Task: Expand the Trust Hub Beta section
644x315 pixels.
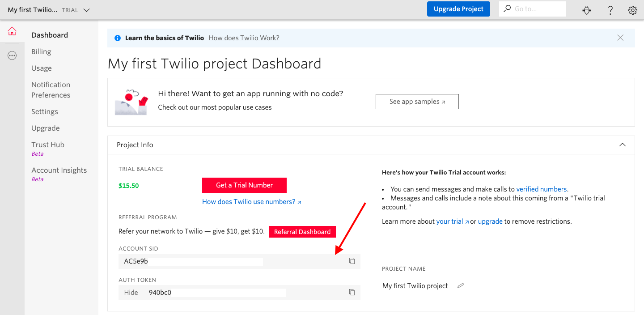Action: [x=47, y=144]
